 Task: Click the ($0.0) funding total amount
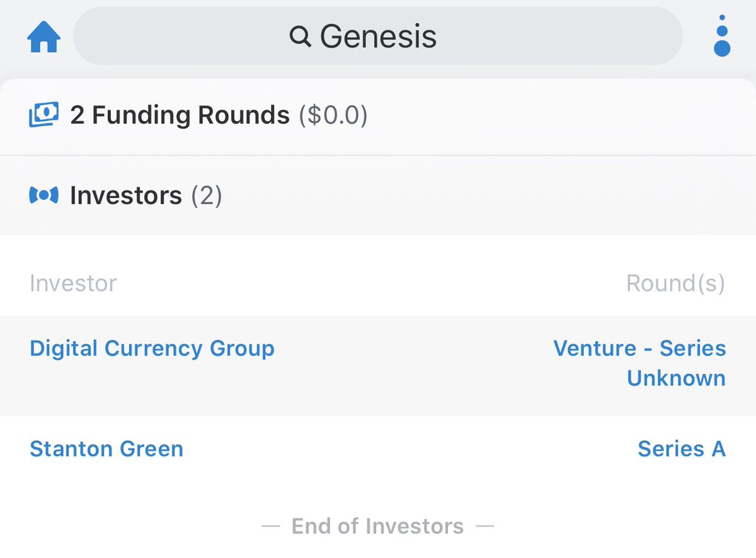pyautogui.click(x=333, y=115)
